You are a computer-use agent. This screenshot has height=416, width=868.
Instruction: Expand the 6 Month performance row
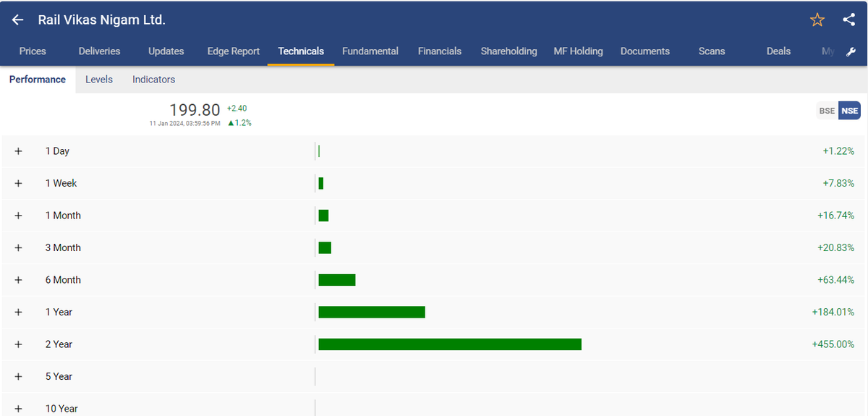19,280
